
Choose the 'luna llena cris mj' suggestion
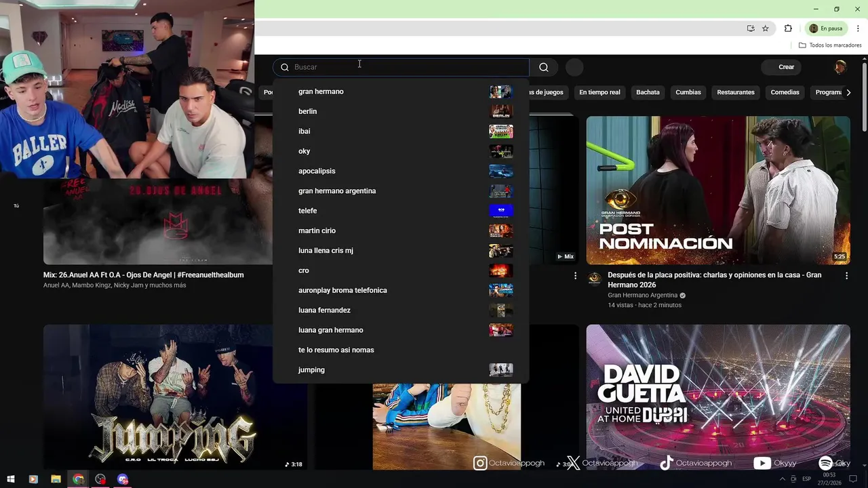(x=401, y=251)
